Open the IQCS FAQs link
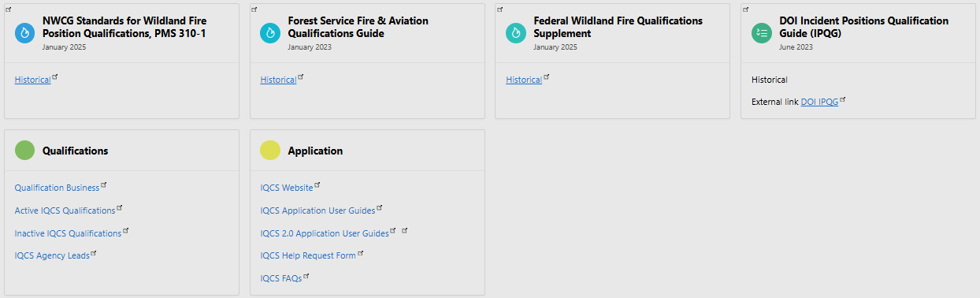 (281, 278)
